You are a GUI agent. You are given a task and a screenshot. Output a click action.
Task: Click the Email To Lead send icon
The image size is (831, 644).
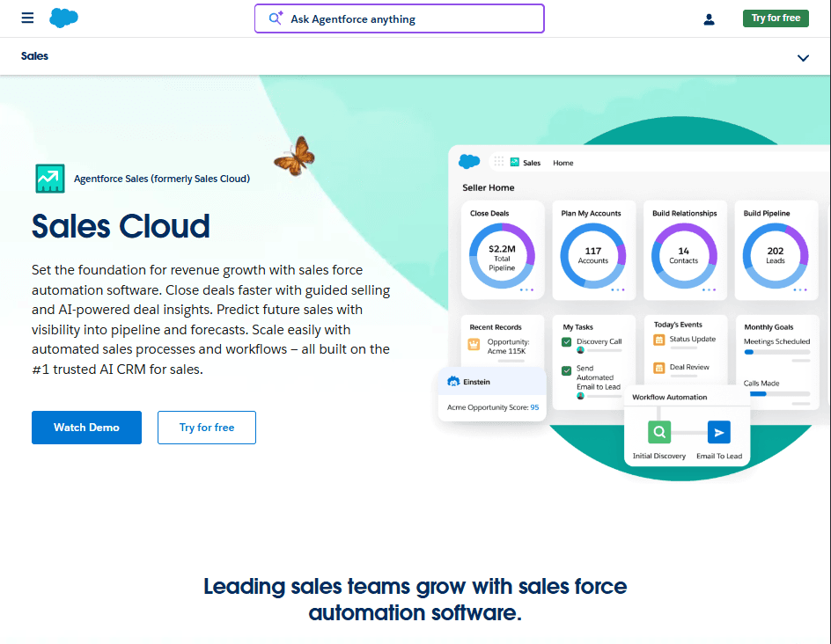pyautogui.click(x=719, y=432)
